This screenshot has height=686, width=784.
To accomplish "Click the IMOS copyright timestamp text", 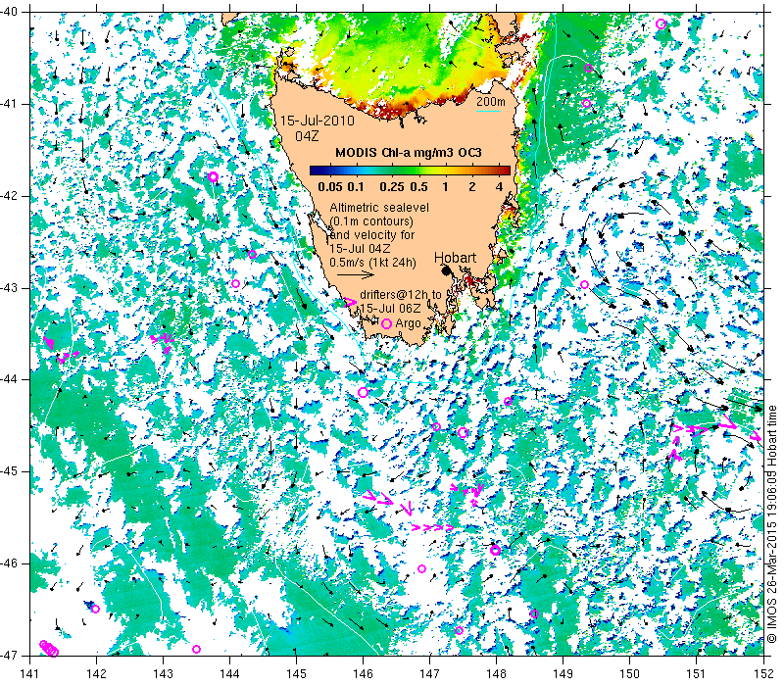I will pos(772,524).
